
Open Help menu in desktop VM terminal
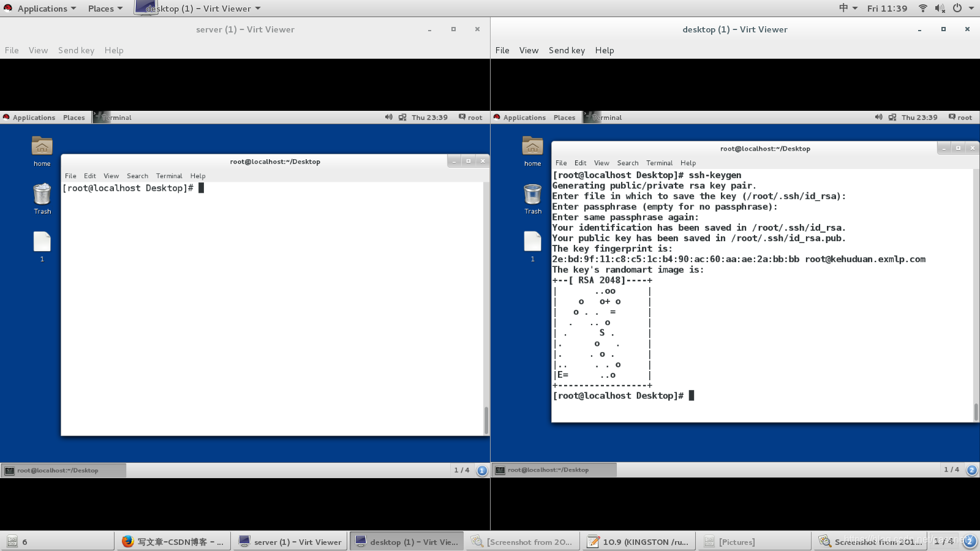[x=688, y=163]
